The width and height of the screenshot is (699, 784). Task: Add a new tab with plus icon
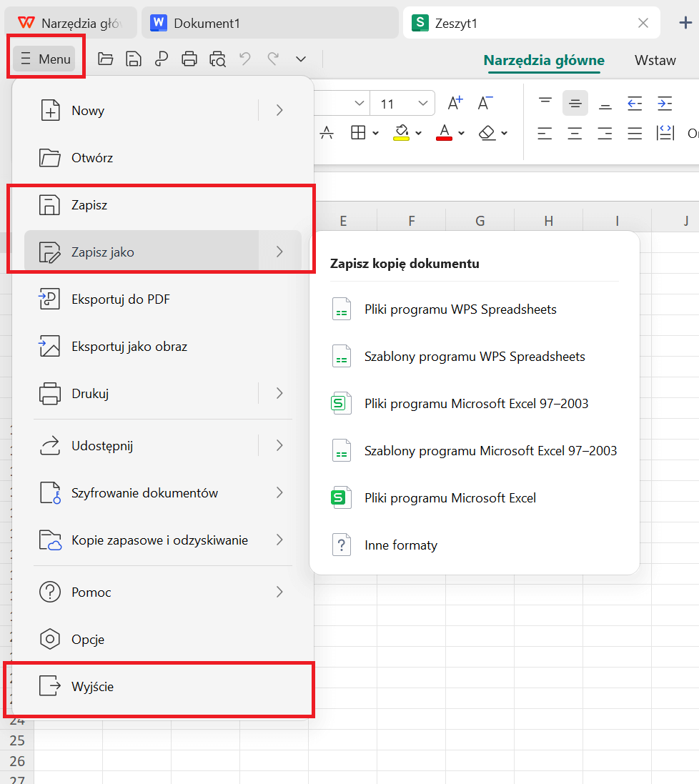685,22
